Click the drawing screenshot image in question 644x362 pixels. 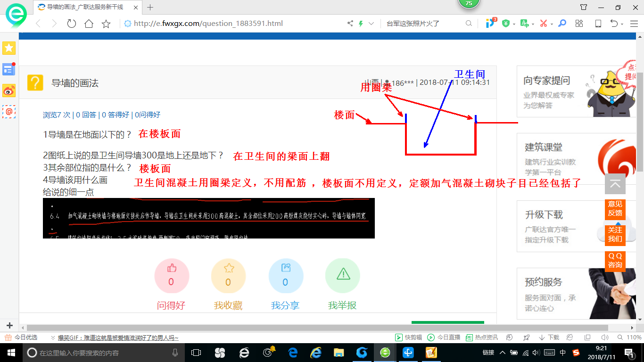point(209,218)
